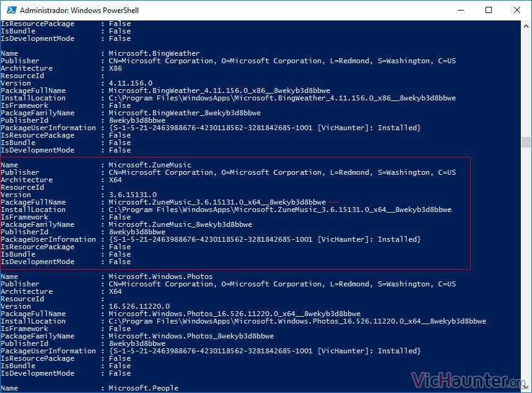The width and height of the screenshot is (532, 393).
Task: Click the BingWeather PackageFullName value
Action: pyautogui.click(x=219, y=91)
